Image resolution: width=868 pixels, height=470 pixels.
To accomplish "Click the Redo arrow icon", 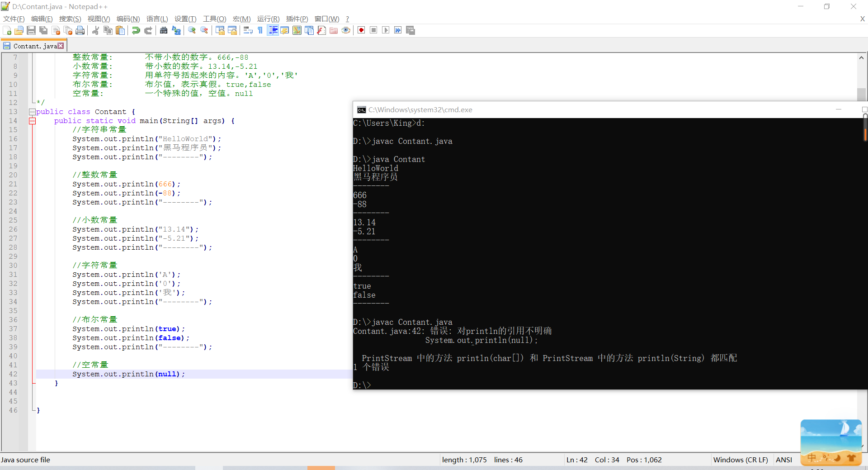I will click(x=148, y=30).
